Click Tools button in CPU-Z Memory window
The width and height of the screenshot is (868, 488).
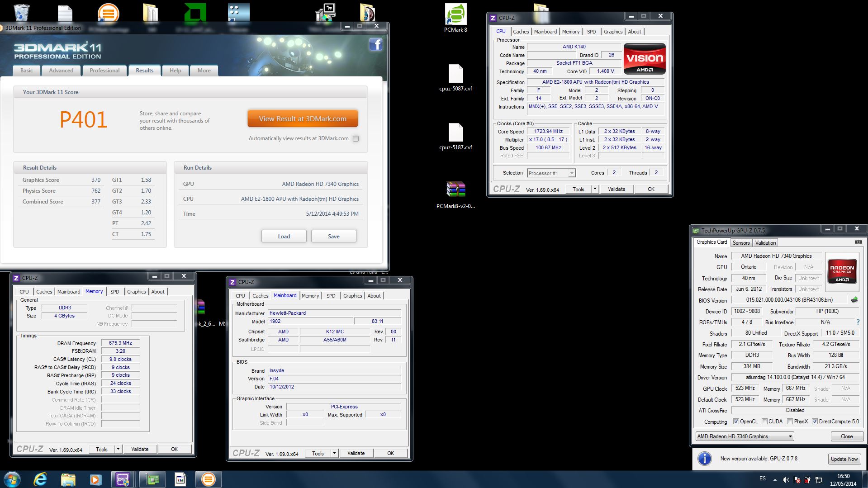click(x=102, y=449)
